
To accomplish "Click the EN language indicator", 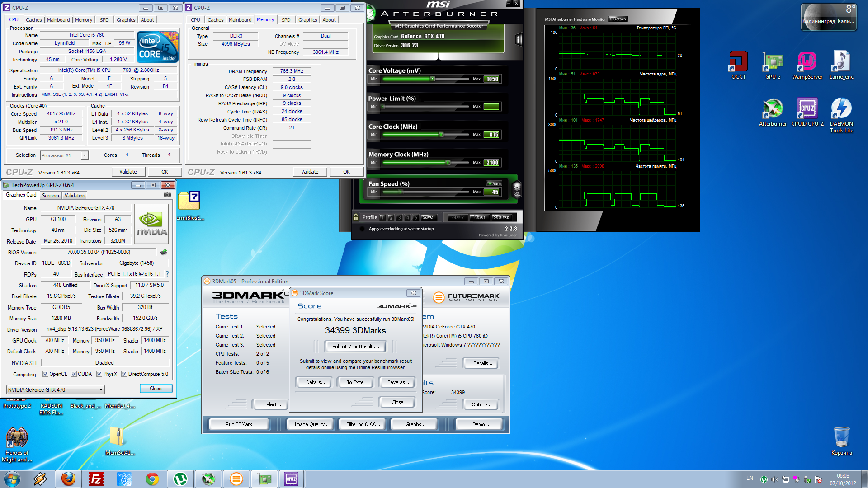I will coord(750,478).
